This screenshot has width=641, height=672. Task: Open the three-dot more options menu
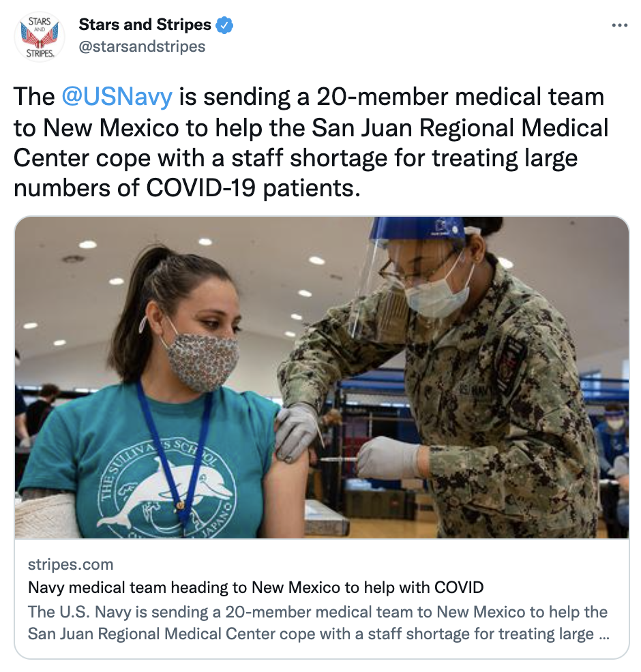(620, 26)
